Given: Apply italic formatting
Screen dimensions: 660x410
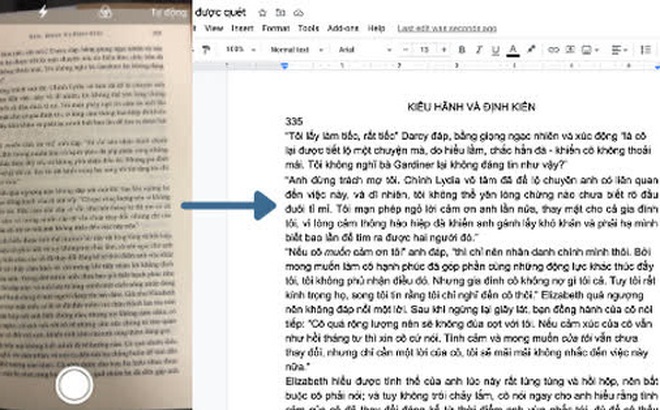Looking at the screenshot, I should click(479, 50).
